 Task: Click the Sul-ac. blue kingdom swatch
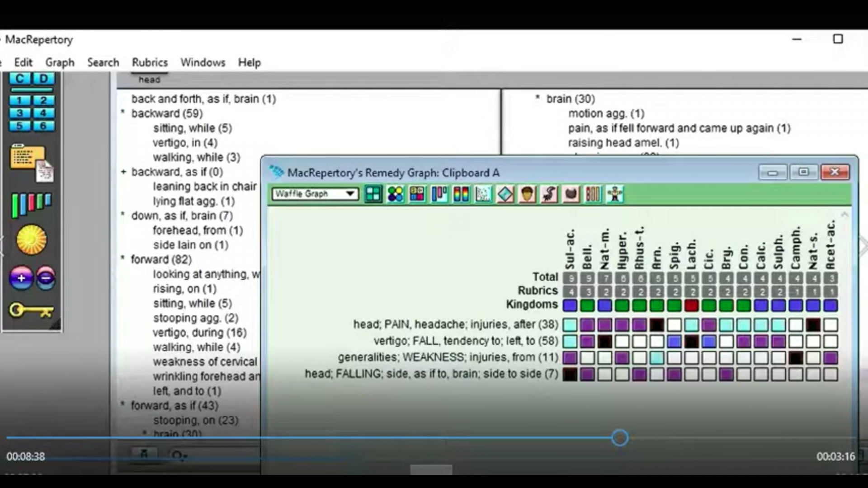coord(570,305)
